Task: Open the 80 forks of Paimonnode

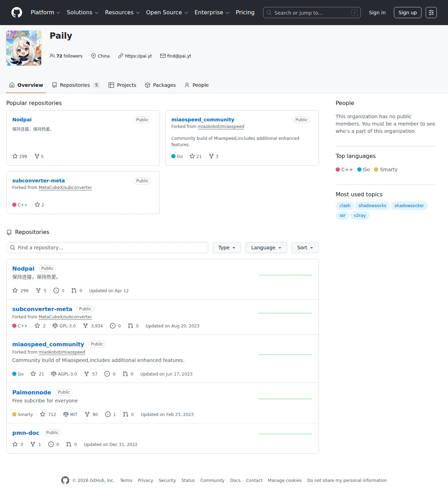Action: 91,414
